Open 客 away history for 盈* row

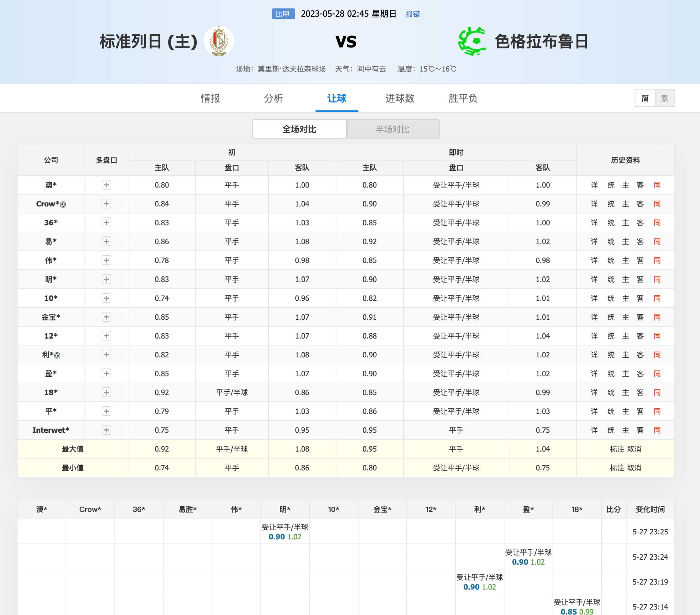[x=640, y=373]
